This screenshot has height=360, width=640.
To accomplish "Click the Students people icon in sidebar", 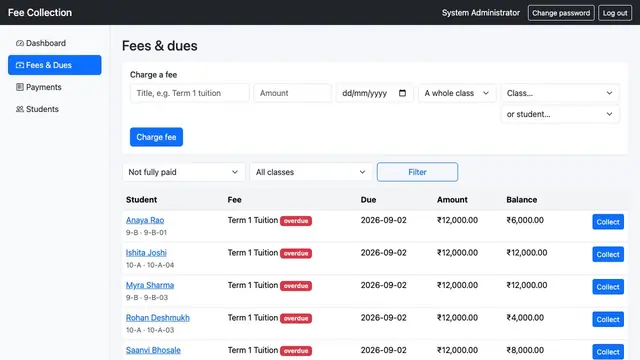I will [x=20, y=109].
